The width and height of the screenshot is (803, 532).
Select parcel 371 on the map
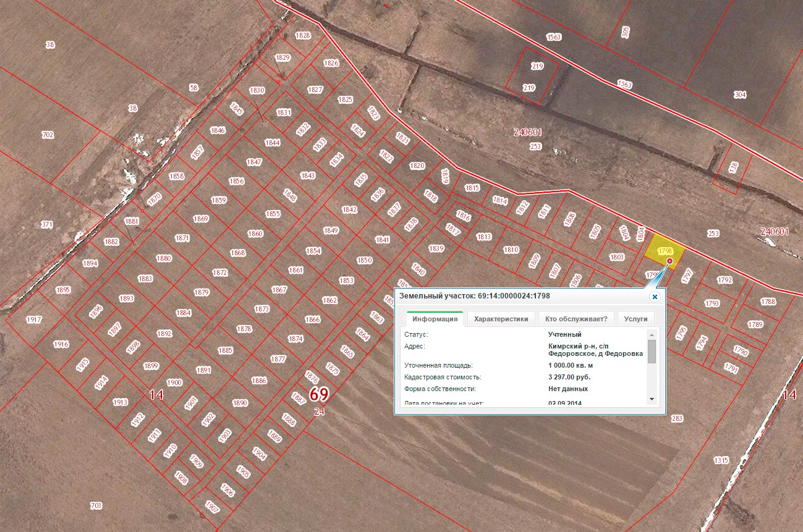pyautogui.click(x=47, y=224)
